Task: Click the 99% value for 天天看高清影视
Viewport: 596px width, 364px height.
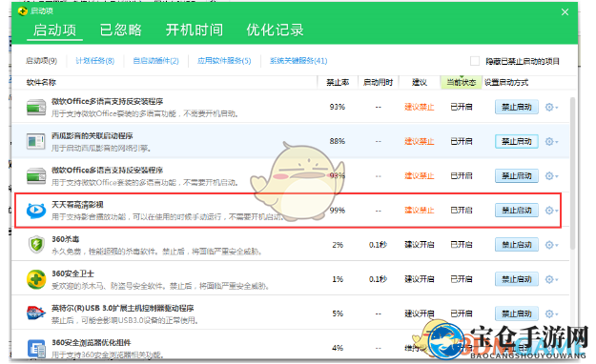Action: pos(338,211)
